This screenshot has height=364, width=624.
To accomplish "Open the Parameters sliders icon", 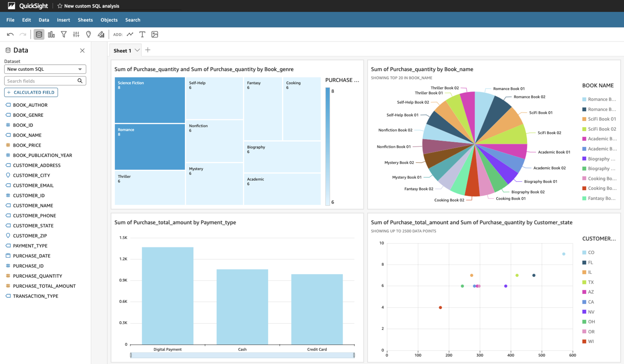I will click(76, 34).
